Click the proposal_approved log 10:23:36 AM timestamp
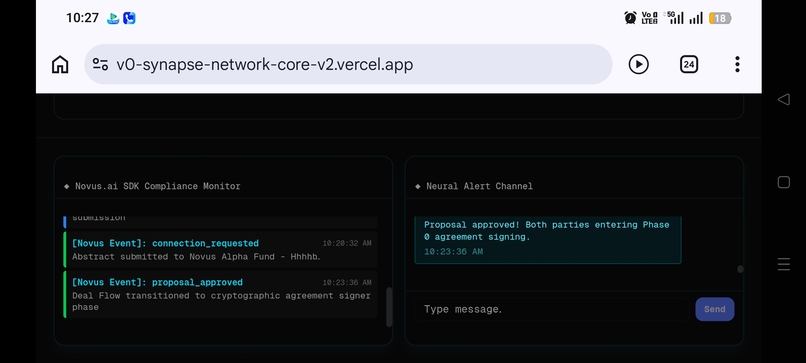Screen dimensions: 806x363 tap(347, 282)
